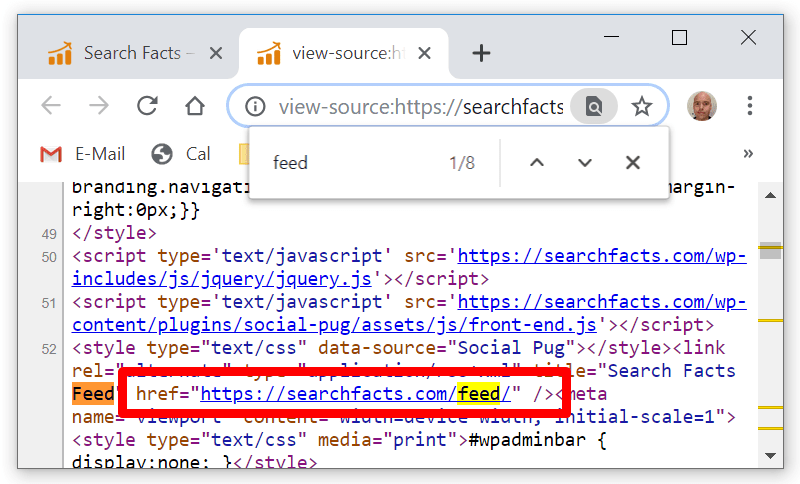
Task: Go back to the previous page
Action: (x=51, y=106)
